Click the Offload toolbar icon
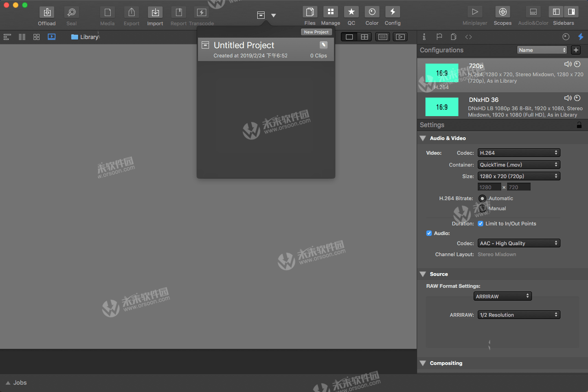This screenshot has height=392, width=588. [x=46, y=12]
